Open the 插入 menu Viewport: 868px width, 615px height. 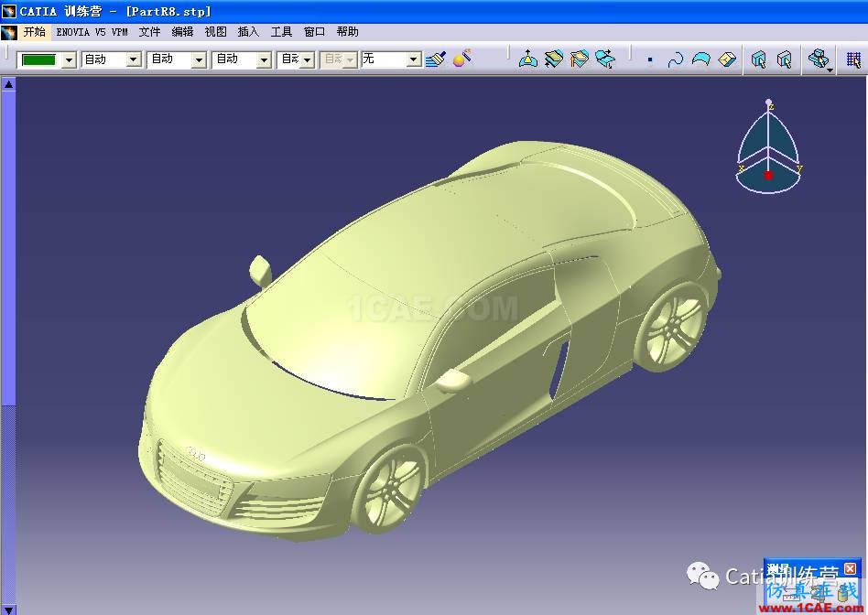coord(248,32)
